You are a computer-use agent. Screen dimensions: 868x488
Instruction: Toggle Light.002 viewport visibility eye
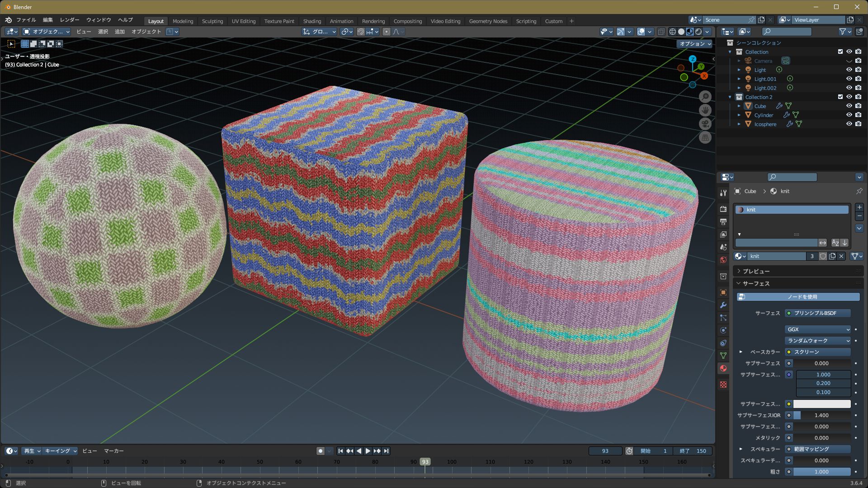click(849, 88)
